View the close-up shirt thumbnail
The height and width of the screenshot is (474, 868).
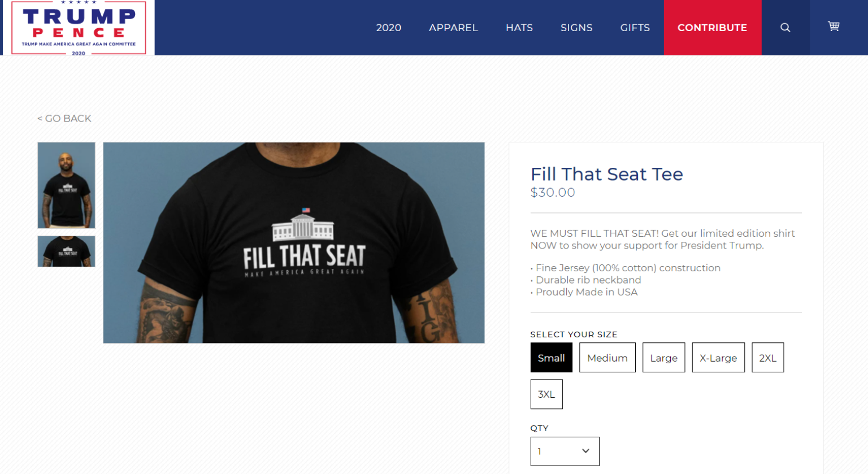coord(67,251)
